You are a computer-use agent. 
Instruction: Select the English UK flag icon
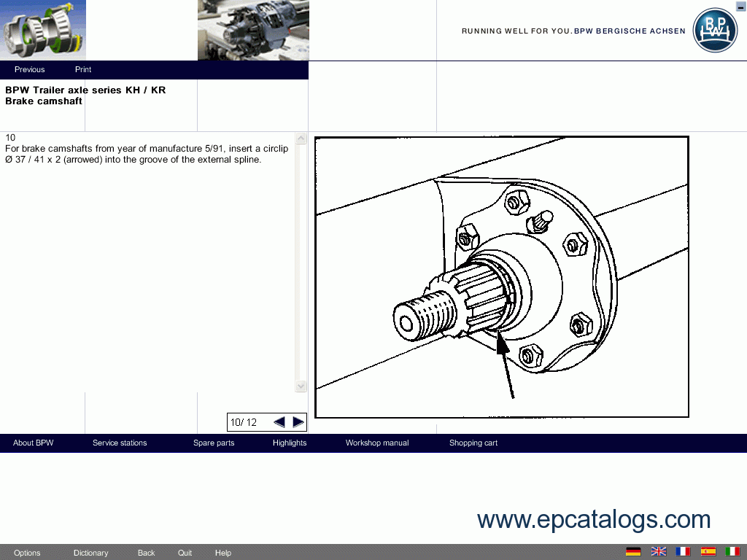(658, 552)
